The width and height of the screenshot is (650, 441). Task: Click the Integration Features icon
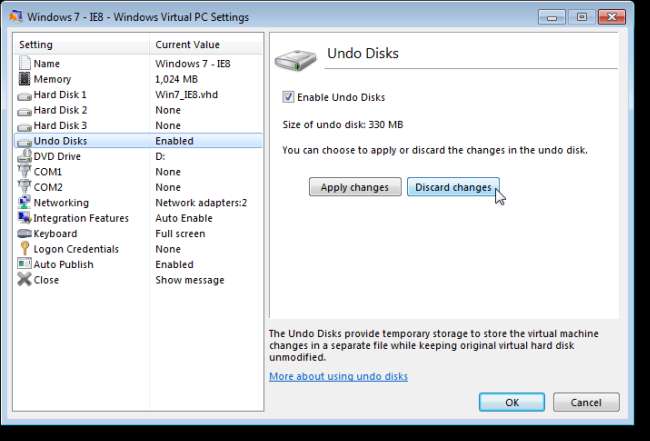[24, 218]
